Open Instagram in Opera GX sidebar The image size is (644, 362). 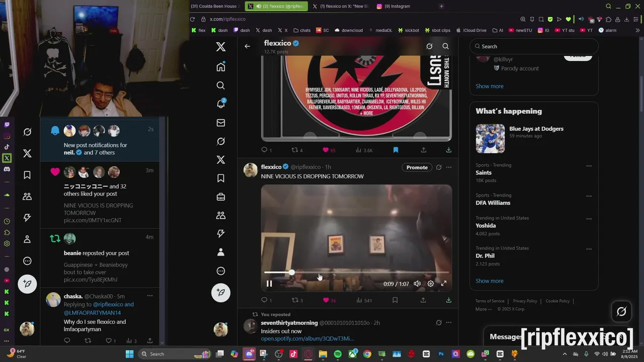coord(7,136)
